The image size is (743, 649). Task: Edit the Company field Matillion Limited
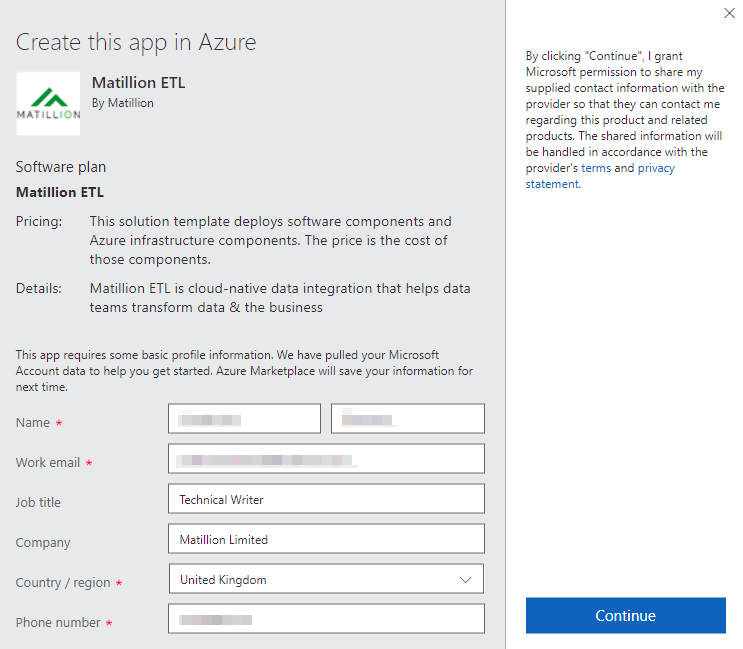326,539
